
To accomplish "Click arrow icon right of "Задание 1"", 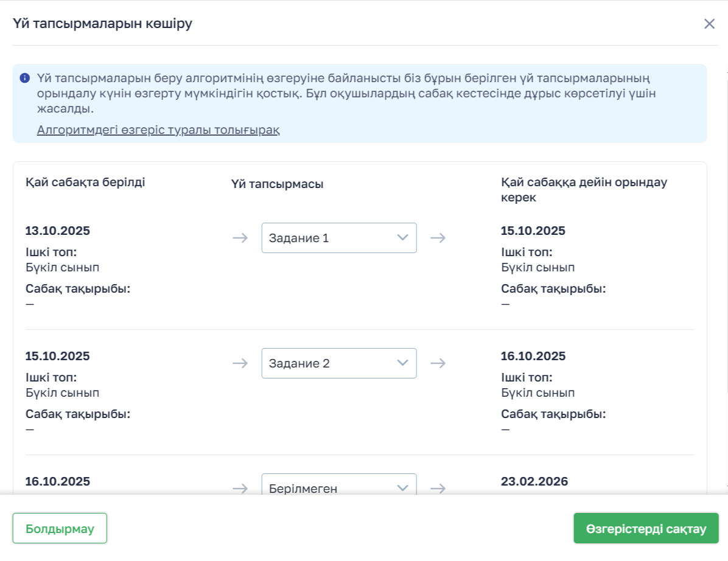I will coord(438,238).
